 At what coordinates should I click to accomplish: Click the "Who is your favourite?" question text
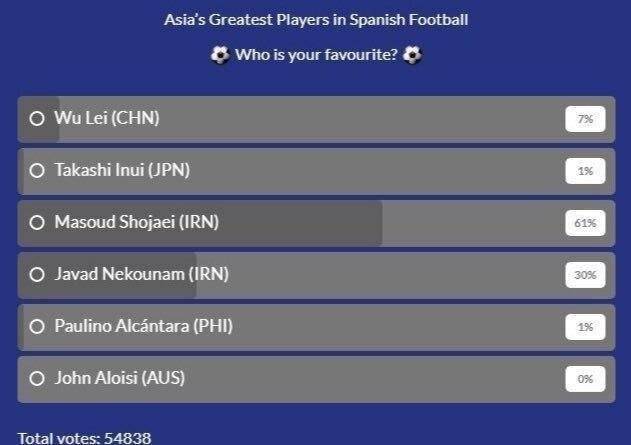[316, 55]
